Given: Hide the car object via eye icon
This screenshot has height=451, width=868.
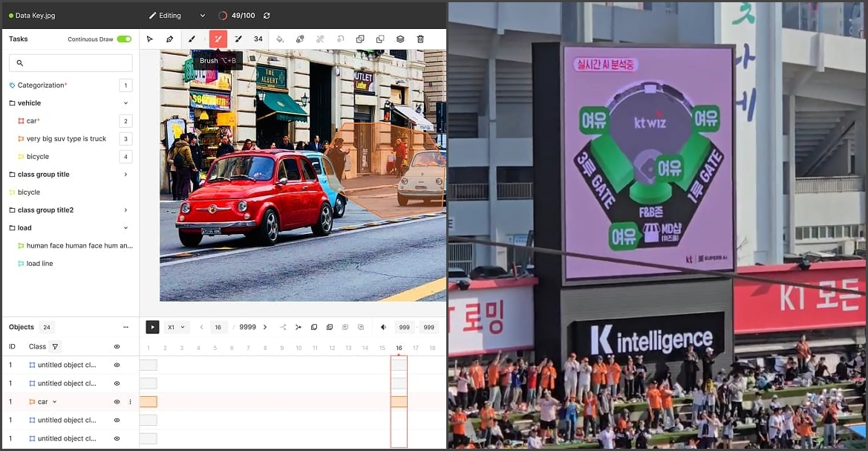Looking at the screenshot, I should tap(117, 402).
